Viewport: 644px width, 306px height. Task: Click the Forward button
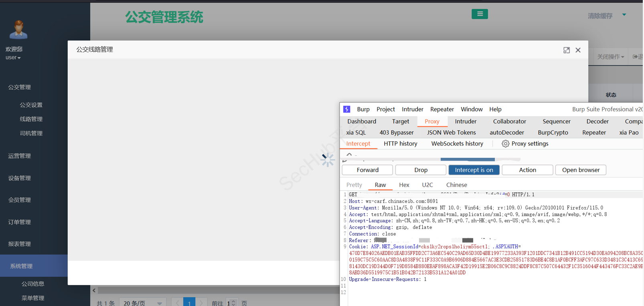(367, 170)
